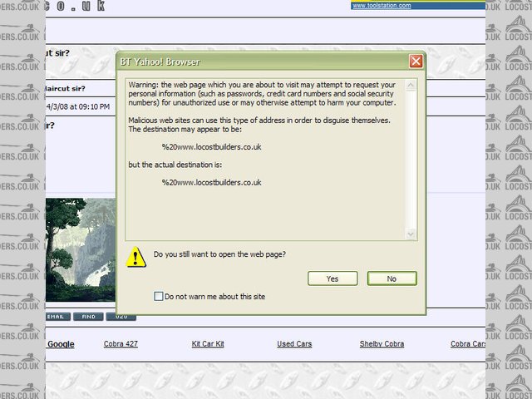Open the Google ad link
This screenshot has width=532, height=399.
pyautogui.click(x=61, y=344)
